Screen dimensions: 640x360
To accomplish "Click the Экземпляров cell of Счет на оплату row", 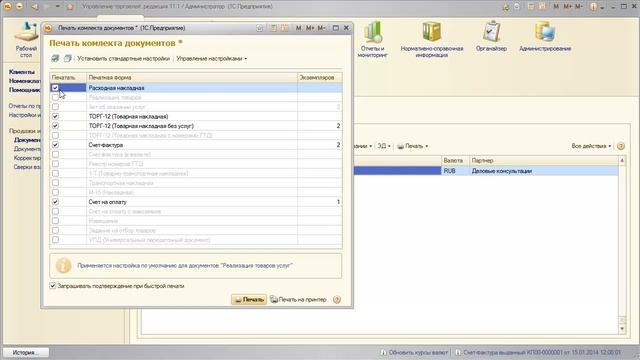I will (x=320, y=202).
